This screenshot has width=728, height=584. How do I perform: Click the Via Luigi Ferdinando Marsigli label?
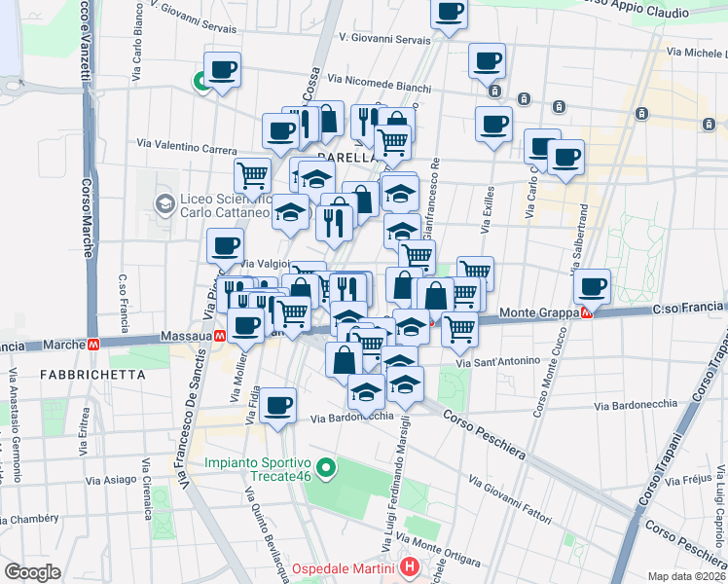(396, 484)
